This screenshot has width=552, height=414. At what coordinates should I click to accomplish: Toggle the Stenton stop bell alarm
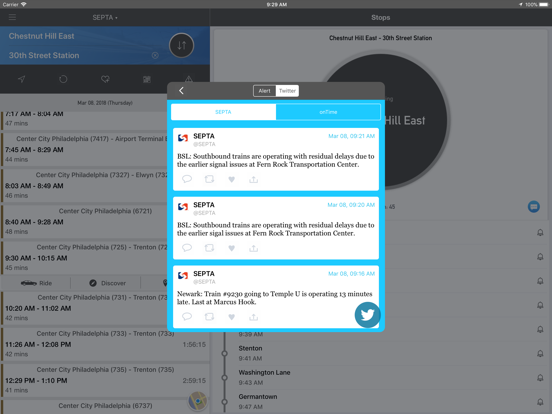[540, 353]
